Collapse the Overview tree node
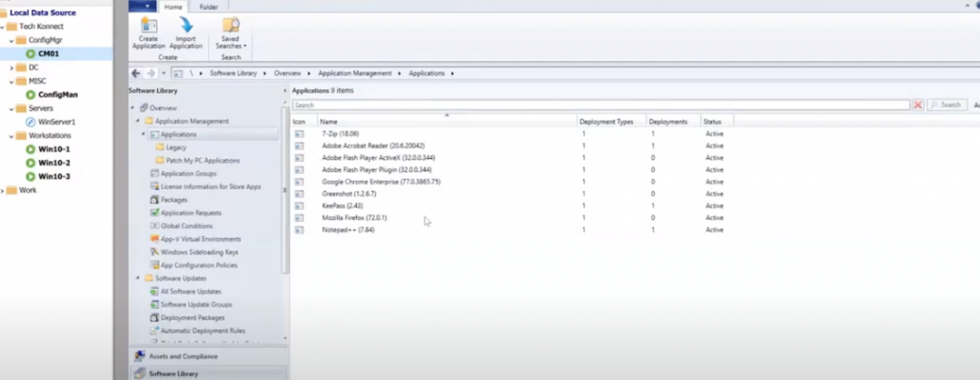Viewport: 980px width, 380px height. click(x=132, y=108)
